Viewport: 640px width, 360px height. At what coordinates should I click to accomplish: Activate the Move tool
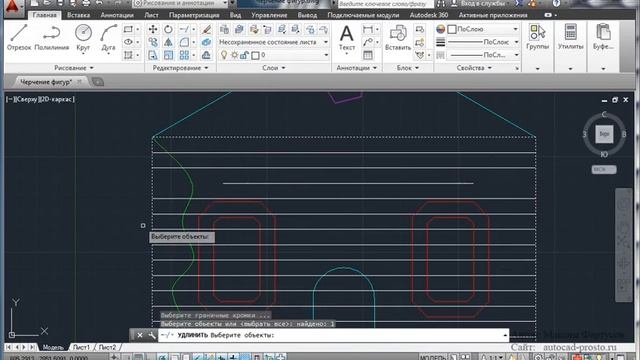point(153,29)
